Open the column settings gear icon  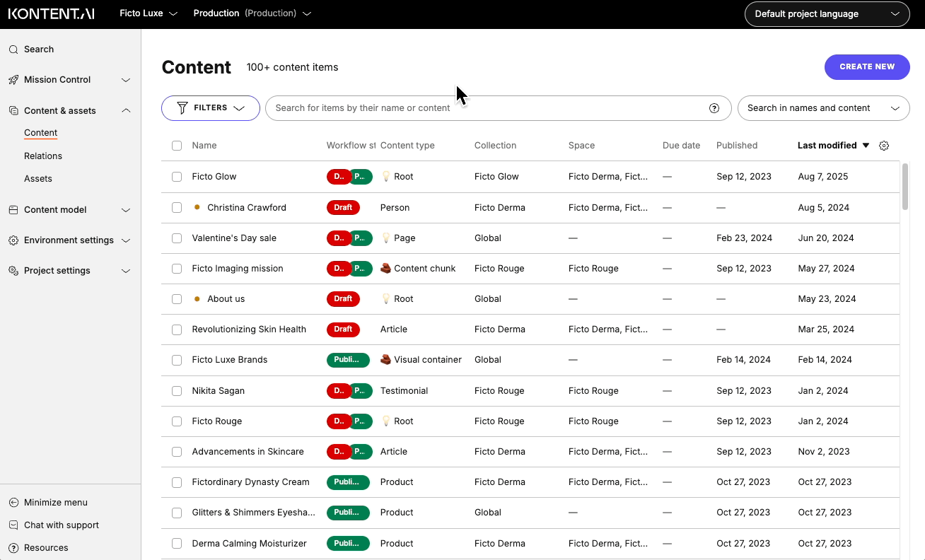point(883,145)
